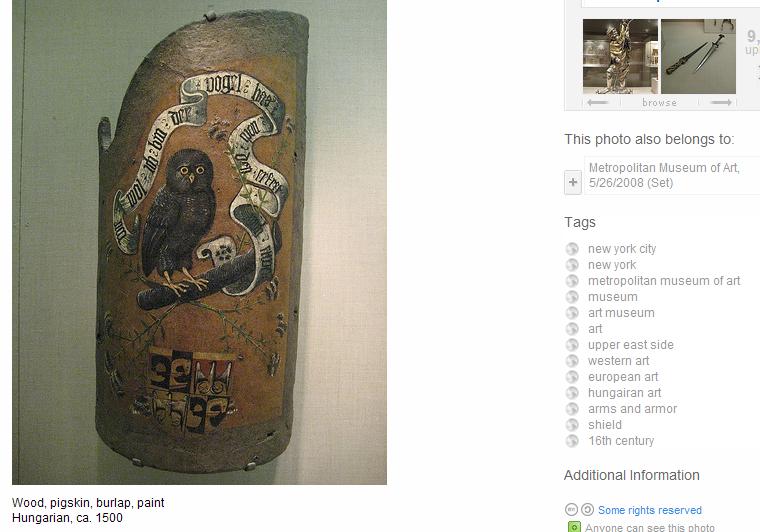Open the 'metropolitan museum of art' tag

pos(664,281)
